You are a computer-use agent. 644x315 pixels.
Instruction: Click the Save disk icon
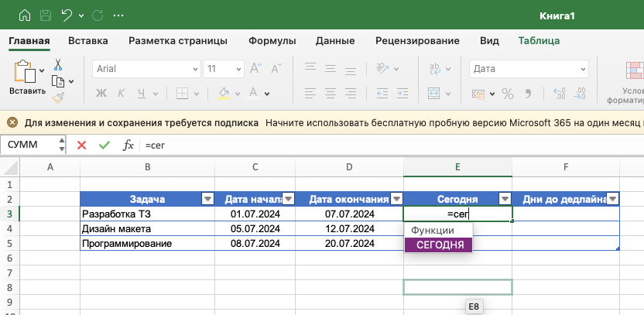pos(46,15)
